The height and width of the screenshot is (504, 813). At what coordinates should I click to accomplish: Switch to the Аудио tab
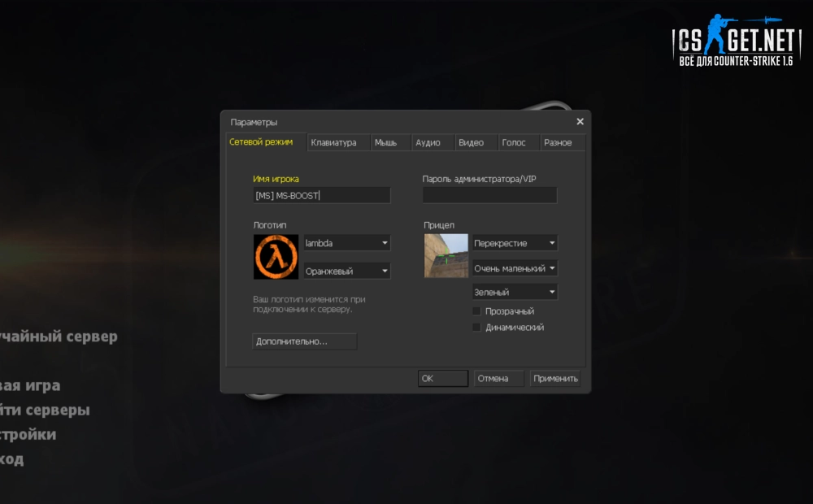point(433,142)
